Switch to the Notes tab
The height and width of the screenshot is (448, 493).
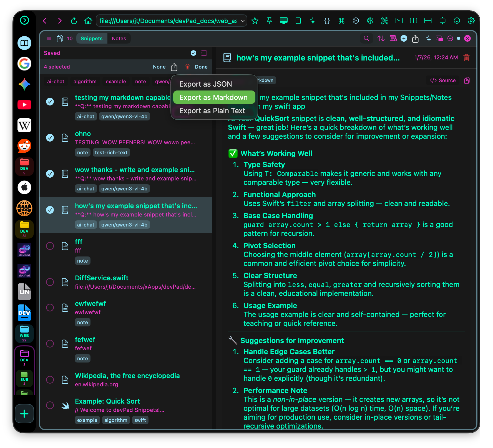pyautogui.click(x=119, y=39)
